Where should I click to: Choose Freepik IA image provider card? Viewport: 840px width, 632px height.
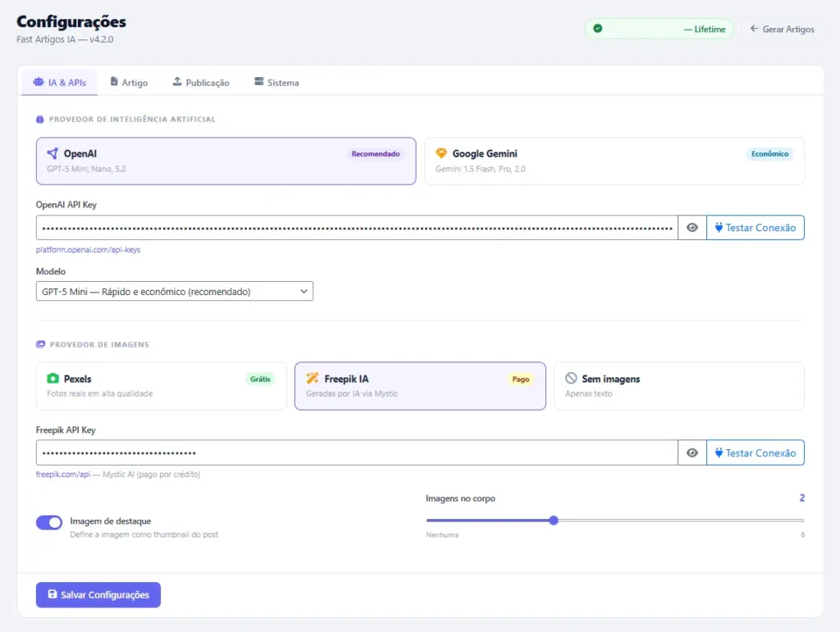(x=420, y=386)
